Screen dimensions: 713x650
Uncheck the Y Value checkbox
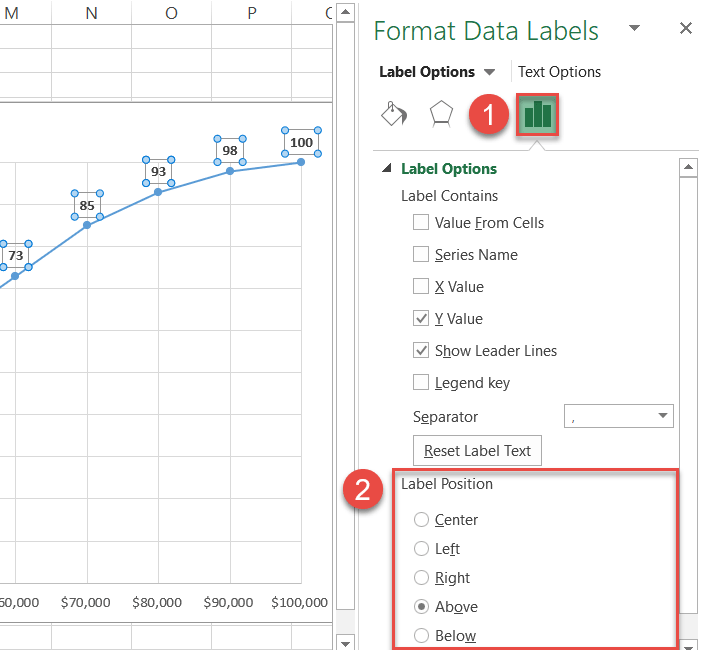point(421,318)
